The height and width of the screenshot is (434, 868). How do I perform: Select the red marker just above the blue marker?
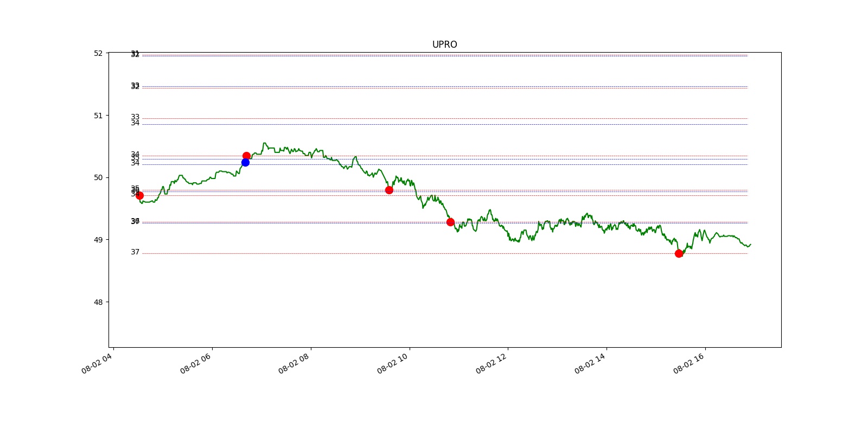[246, 156]
